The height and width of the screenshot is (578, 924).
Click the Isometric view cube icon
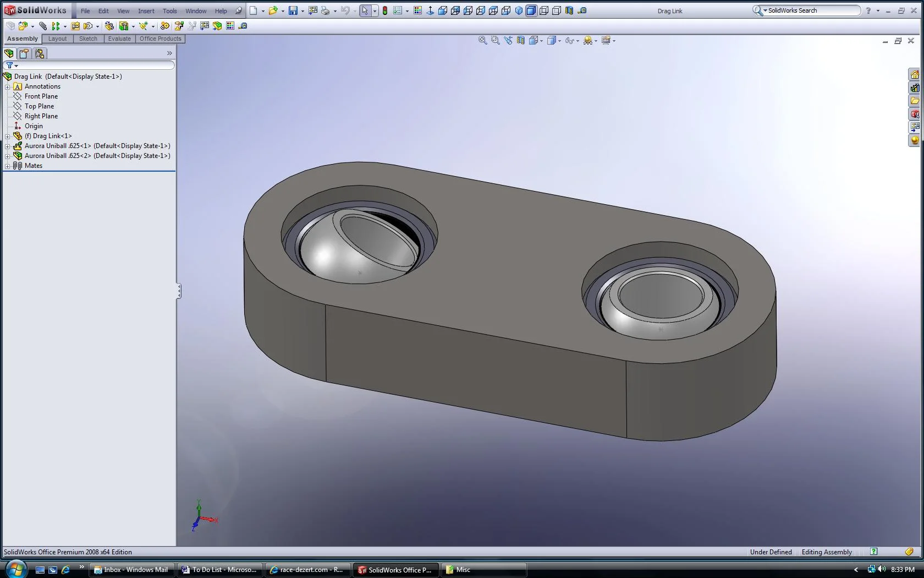coord(519,10)
